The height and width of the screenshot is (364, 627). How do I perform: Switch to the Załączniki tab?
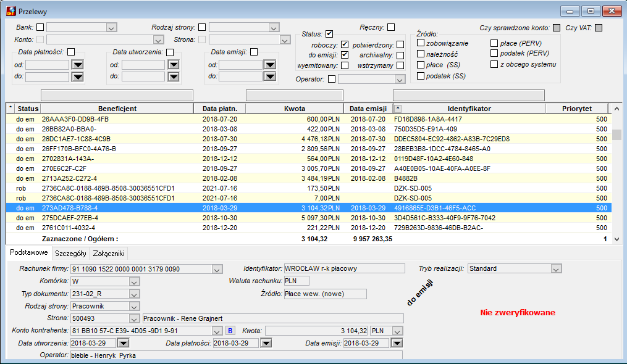coord(108,254)
